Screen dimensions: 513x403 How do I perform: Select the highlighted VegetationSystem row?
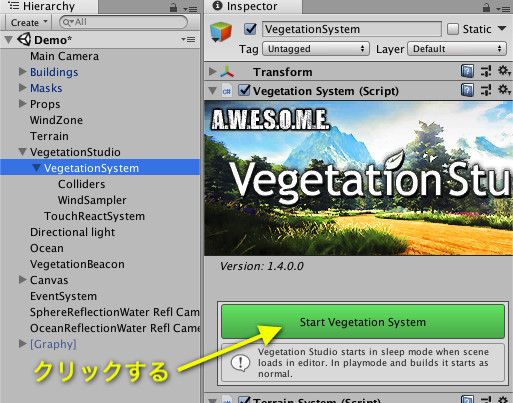[100, 168]
